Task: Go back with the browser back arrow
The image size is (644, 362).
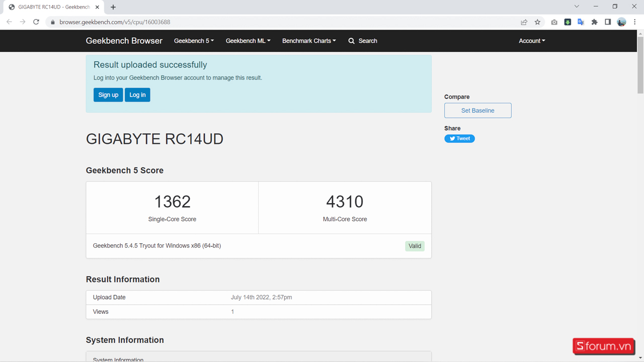Action: [9, 22]
